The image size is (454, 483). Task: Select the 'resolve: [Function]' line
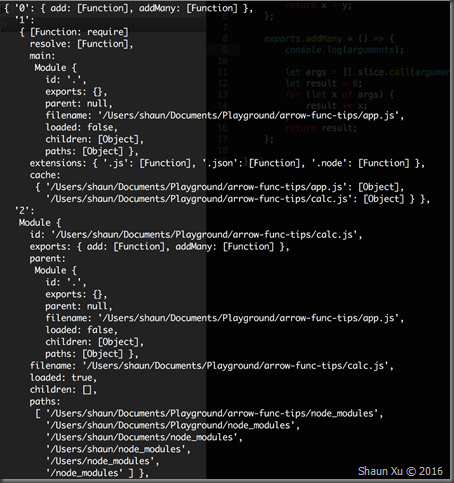[x=81, y=44]
